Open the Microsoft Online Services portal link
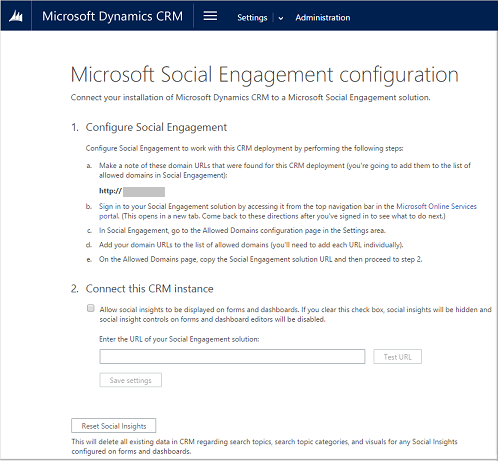This screenshot has width=498, height=461. 436,206
